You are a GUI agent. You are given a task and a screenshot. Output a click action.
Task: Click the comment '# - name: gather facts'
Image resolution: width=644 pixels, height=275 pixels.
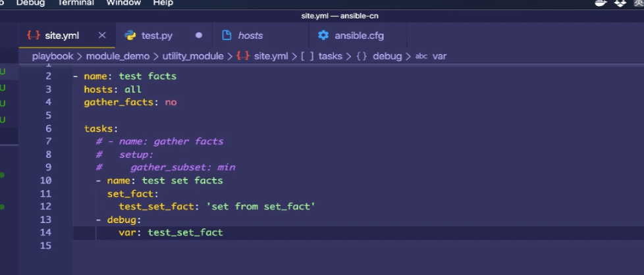point(160,141)
